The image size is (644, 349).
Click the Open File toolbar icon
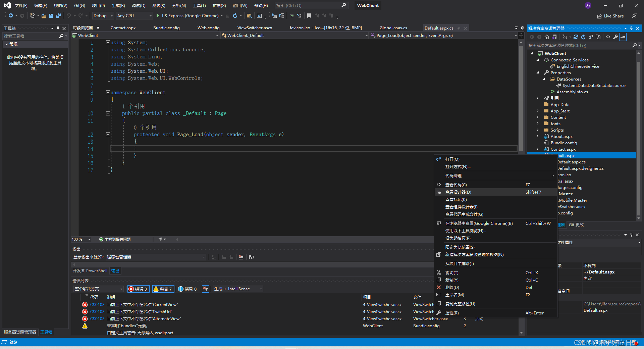44,16
